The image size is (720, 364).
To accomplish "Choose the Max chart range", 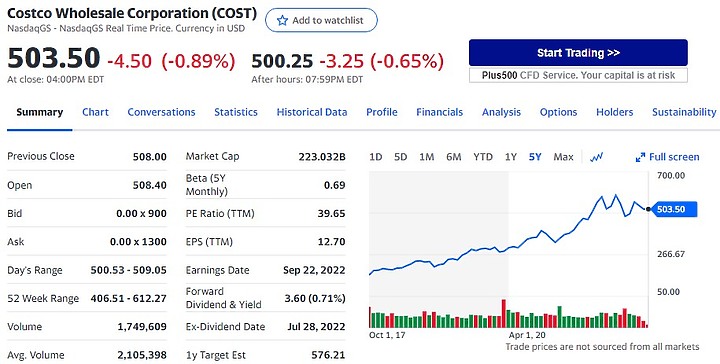I will tap(563, 157).
